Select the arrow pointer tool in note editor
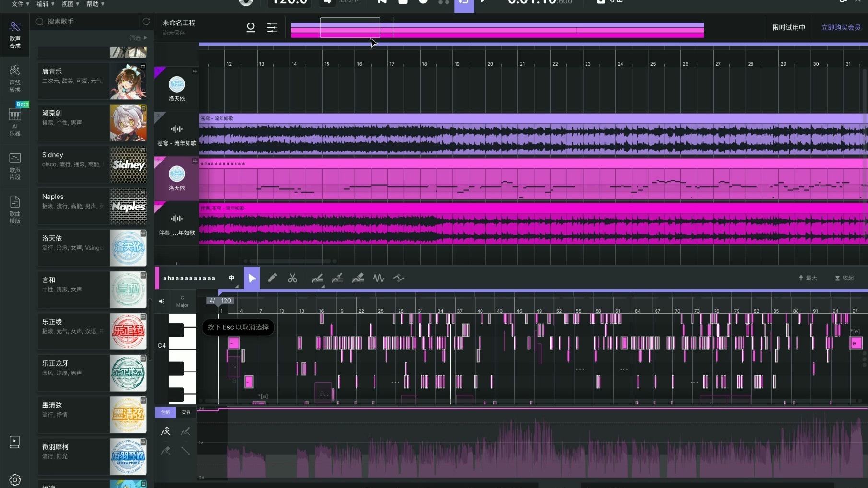 tap(252, 278)
